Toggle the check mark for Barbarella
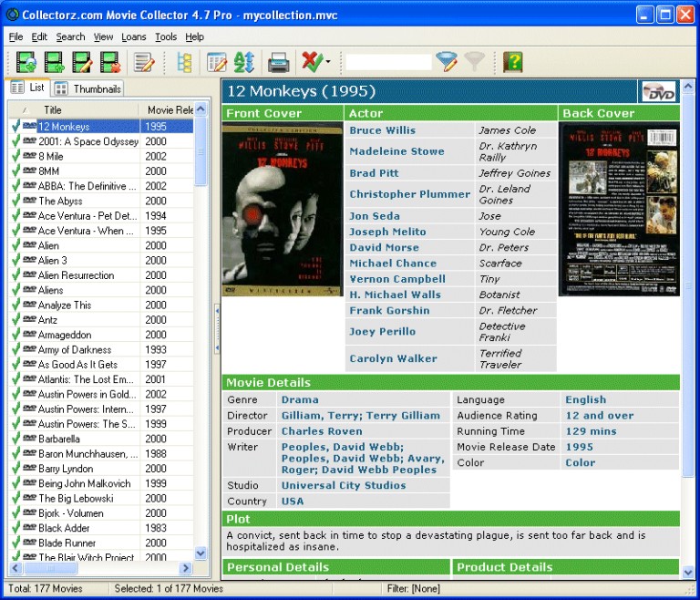Screen dimensions: 700x600 (x=15, y=439)
